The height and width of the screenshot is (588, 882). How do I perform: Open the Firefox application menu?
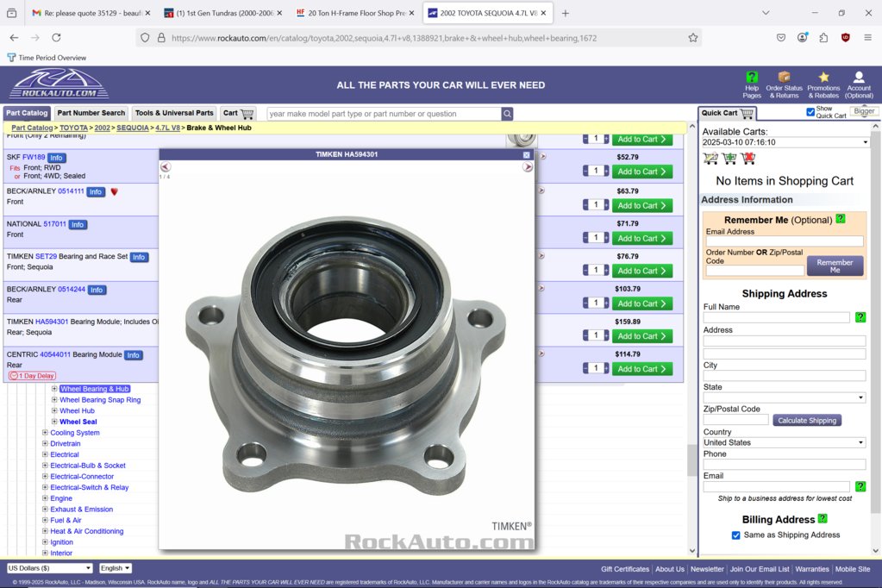[x=867, y=38]
